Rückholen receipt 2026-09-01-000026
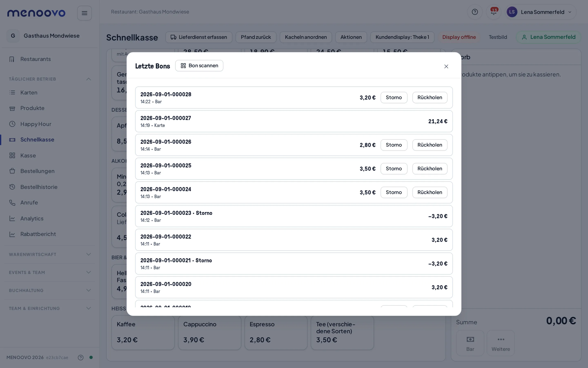The width and height of the screenshot is (588, 368). (x=430, y=145)
